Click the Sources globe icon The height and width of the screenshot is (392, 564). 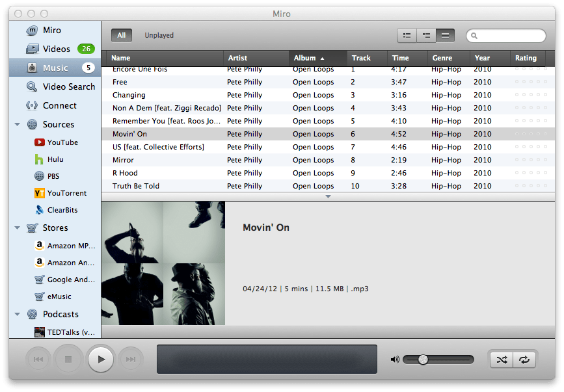pyautogui.click(x=32, y=124)
